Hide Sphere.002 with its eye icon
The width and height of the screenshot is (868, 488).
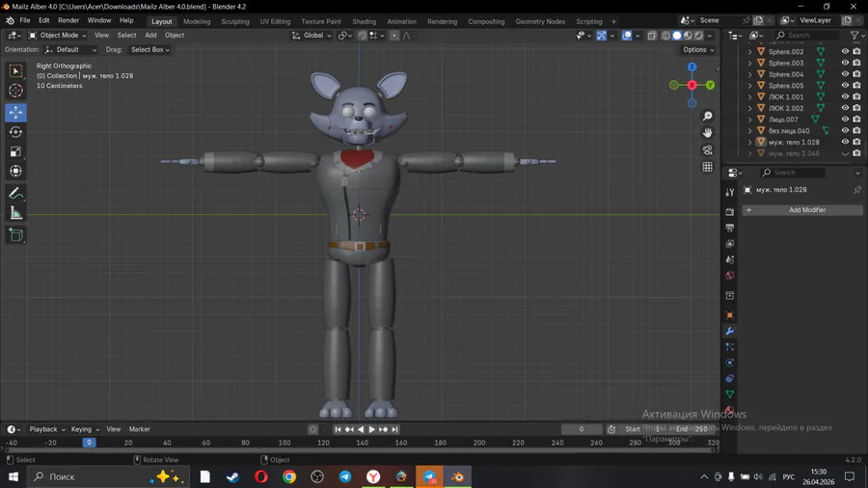point(845,51)
